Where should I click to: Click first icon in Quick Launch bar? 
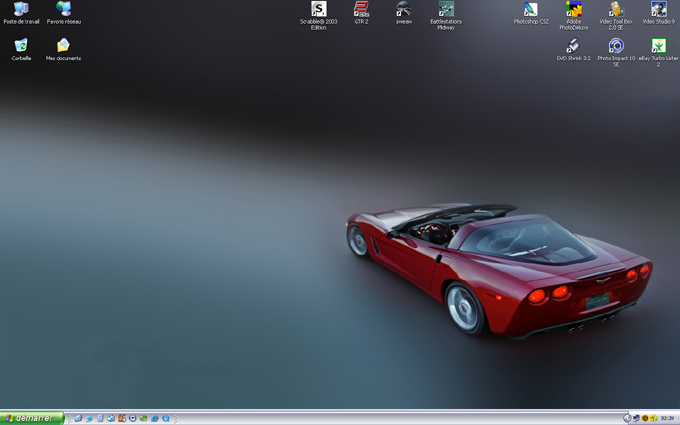point(78,418)
